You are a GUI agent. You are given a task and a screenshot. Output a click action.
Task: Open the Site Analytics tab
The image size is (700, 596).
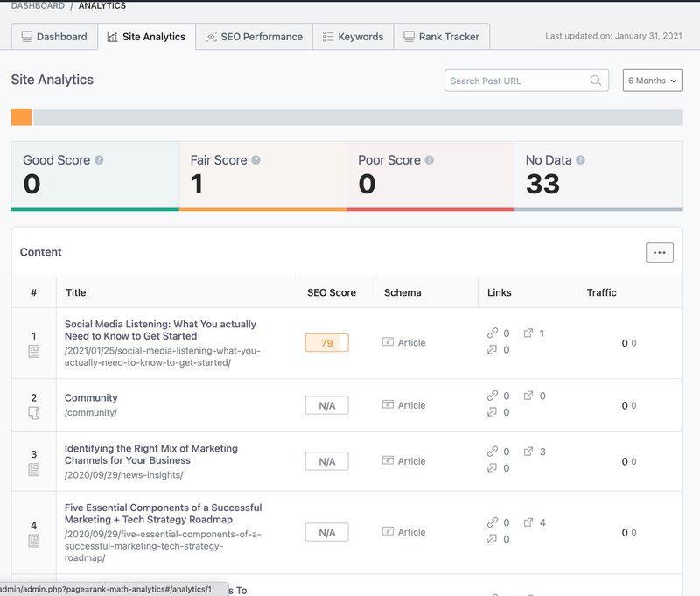pos(146,37)
